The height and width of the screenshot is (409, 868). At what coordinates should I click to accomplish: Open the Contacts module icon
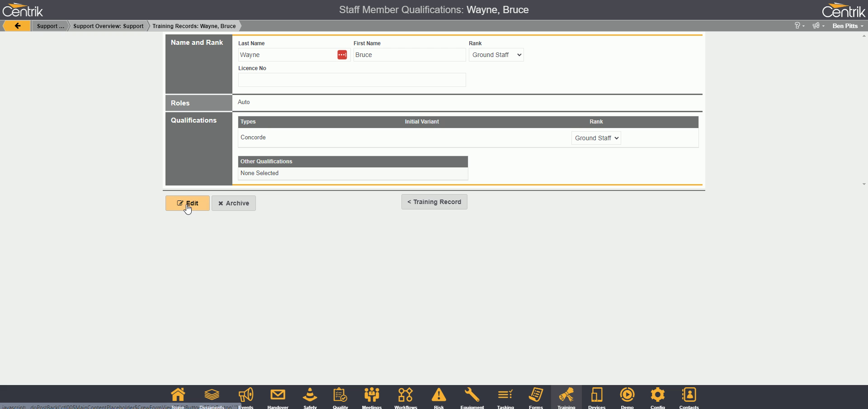click(689, 396)
